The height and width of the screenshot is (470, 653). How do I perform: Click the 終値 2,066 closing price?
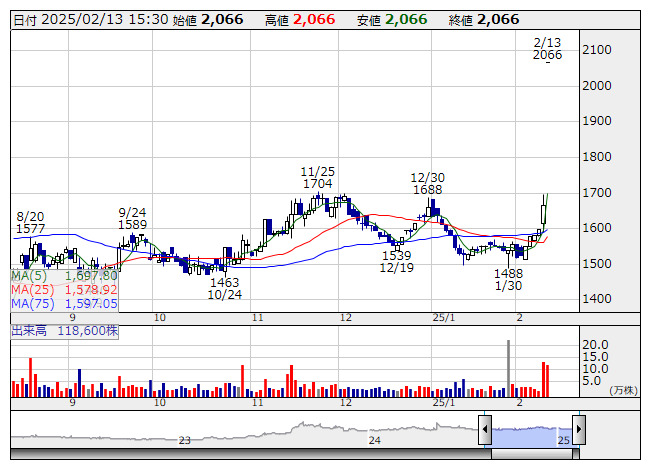[x=484, y=20]
